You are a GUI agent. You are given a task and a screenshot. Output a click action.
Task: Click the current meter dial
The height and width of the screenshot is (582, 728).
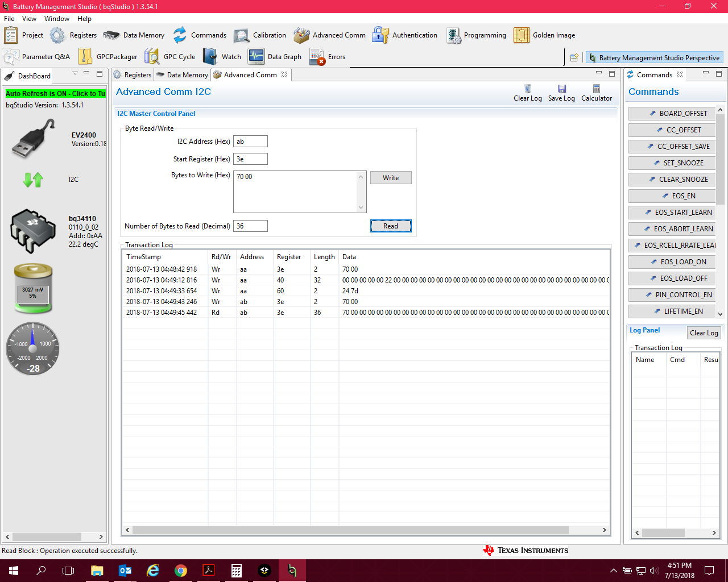point(33,349)
